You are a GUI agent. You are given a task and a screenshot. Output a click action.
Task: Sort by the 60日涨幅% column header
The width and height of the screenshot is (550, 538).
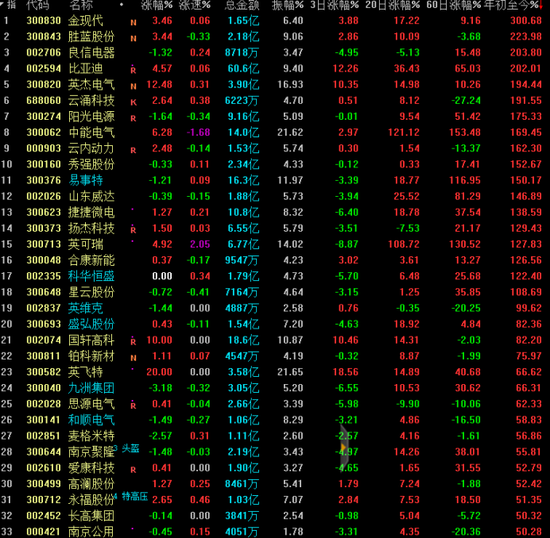(x=453, y=5)
